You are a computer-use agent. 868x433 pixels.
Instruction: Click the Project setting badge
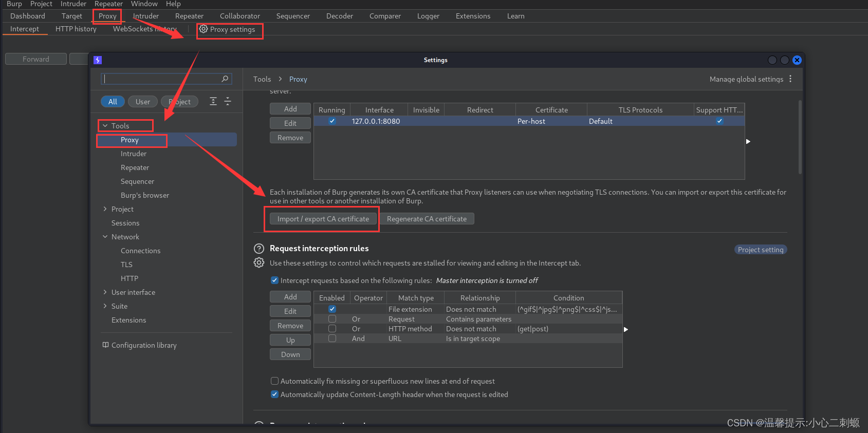click(761, 250)
